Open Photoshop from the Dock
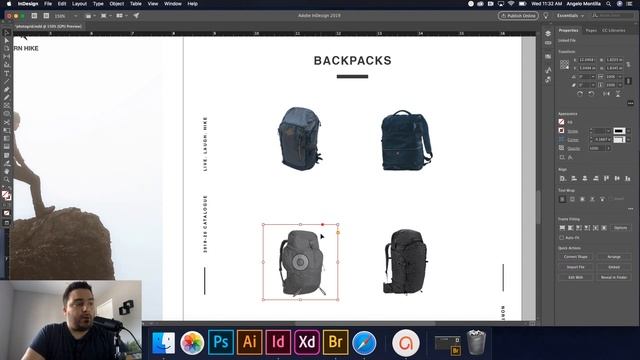640x360 pixels. click(x=221, y=342)
